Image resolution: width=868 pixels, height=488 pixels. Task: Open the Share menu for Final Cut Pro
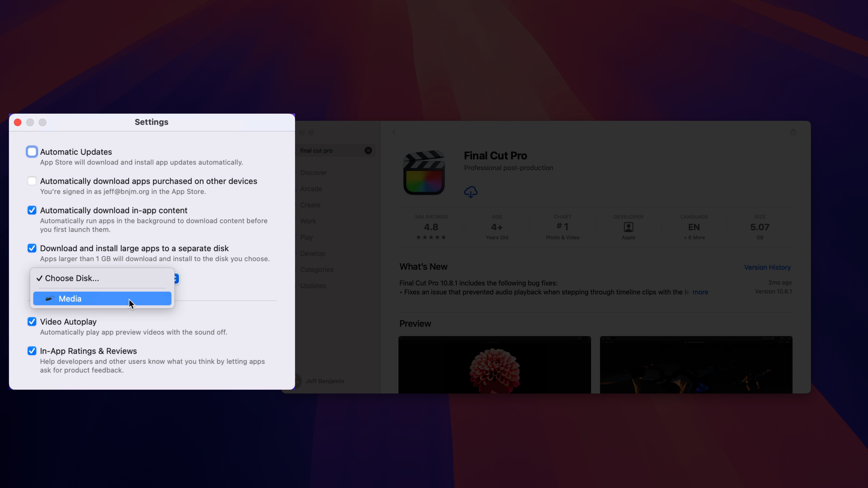click(x=793, y=132)
